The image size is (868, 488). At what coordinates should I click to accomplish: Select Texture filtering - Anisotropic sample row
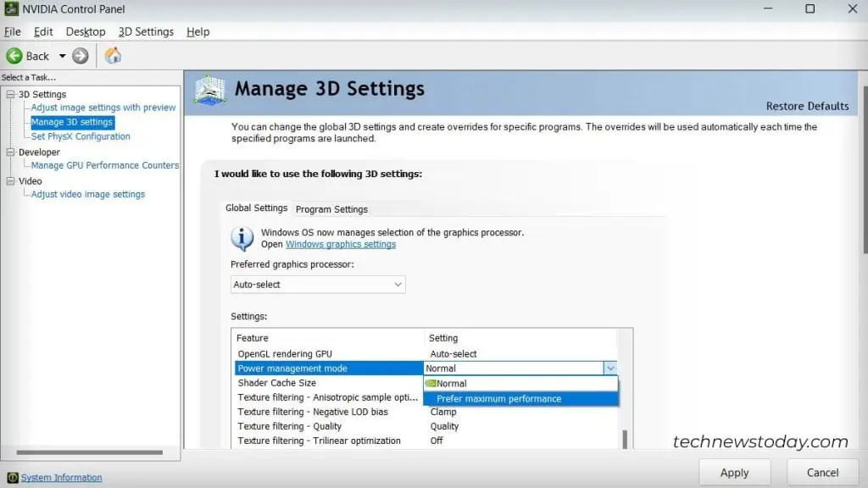[x=330, y=397]
